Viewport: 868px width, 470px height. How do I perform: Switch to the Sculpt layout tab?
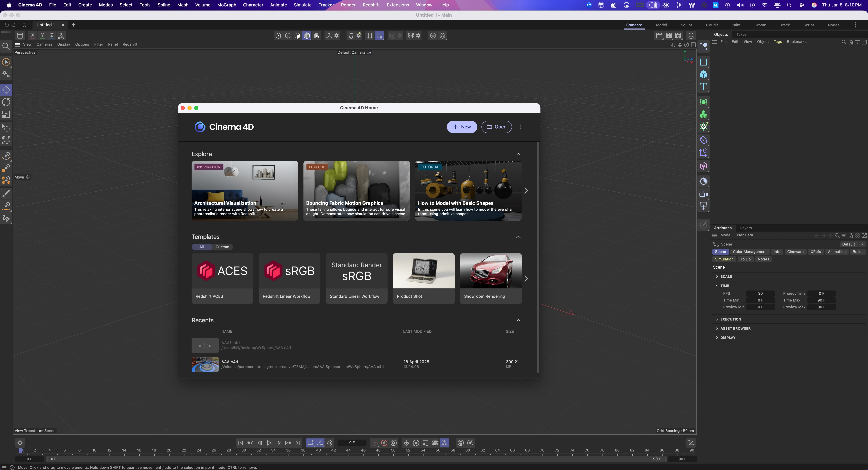[x=686, y=25]
